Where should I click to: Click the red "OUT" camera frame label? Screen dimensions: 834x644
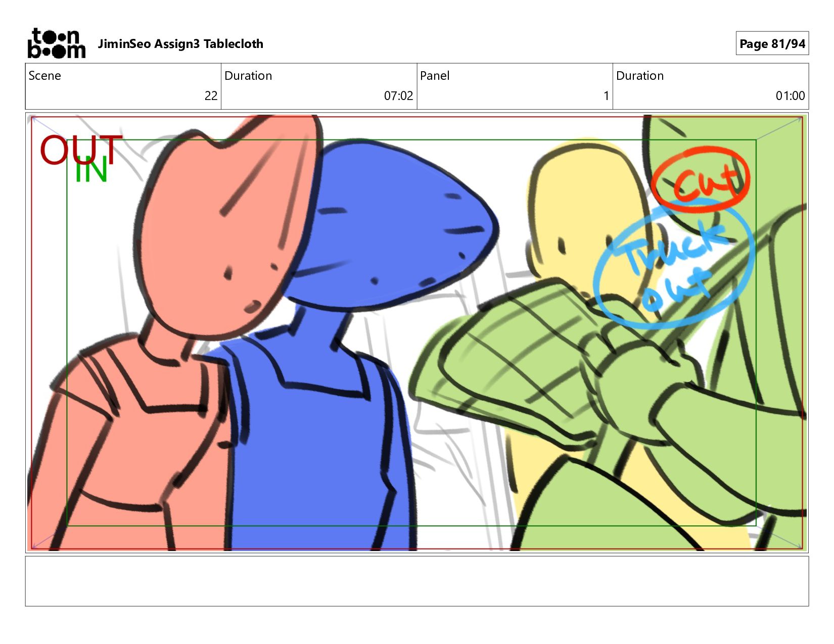coord(81,150)
